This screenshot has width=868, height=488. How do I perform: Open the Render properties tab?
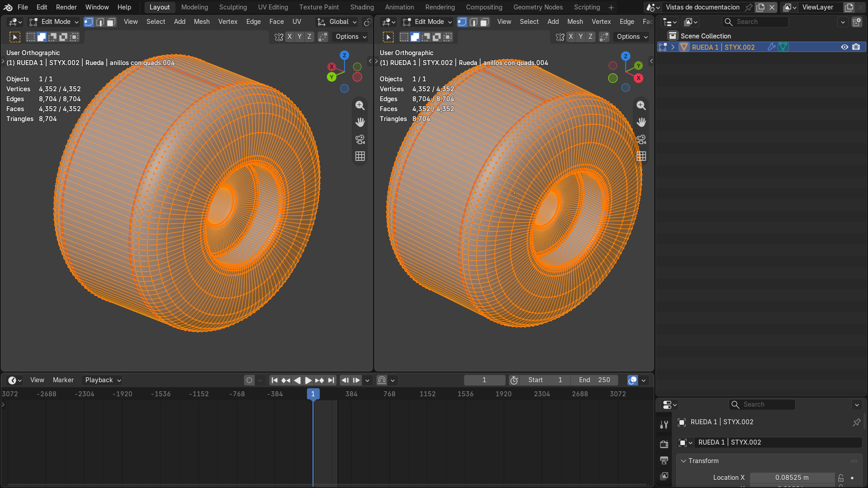[664, 444]
